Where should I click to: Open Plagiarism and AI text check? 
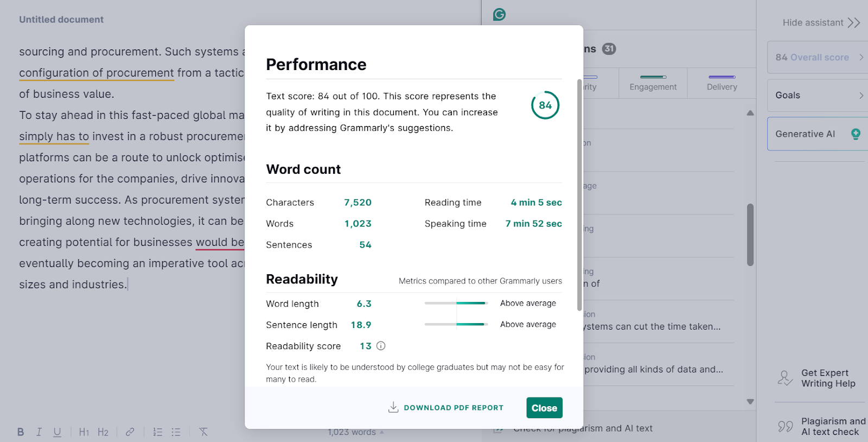tap(821, 426)
